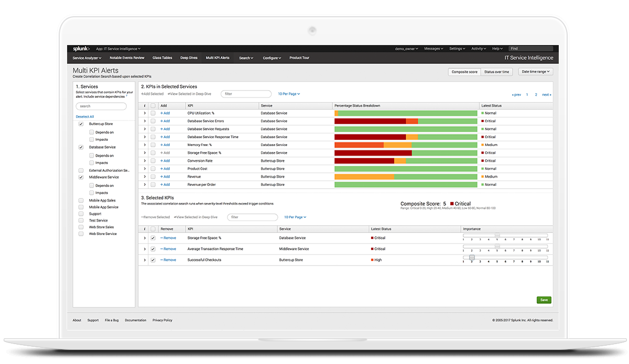Go to page 2 of KPIs
629x364 pixels.
(536, 95)
